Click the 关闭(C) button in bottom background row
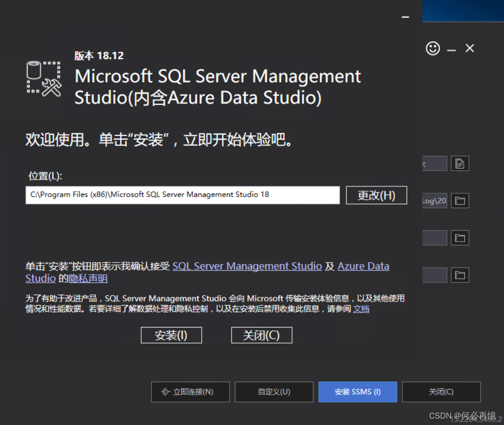The image size is (504, 425). [x=441, y=392]
